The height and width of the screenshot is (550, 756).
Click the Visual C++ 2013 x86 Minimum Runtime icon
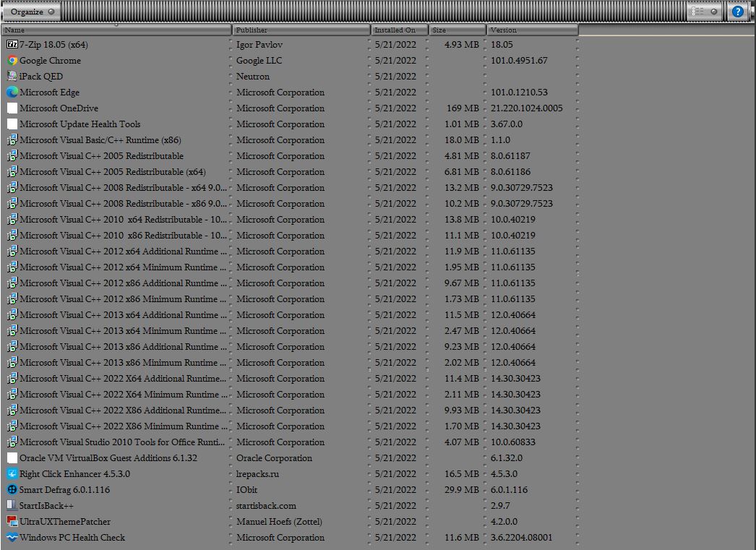coord(12,363)
